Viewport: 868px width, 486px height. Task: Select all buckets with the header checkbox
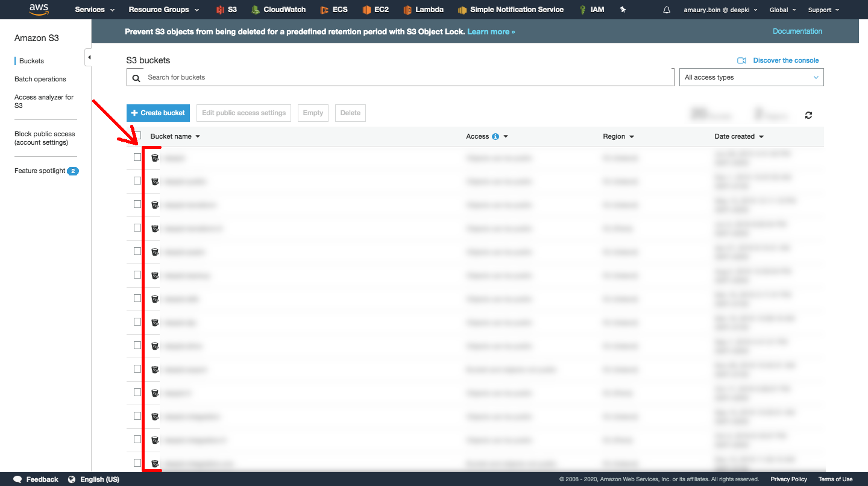click(x=137, y=136)
